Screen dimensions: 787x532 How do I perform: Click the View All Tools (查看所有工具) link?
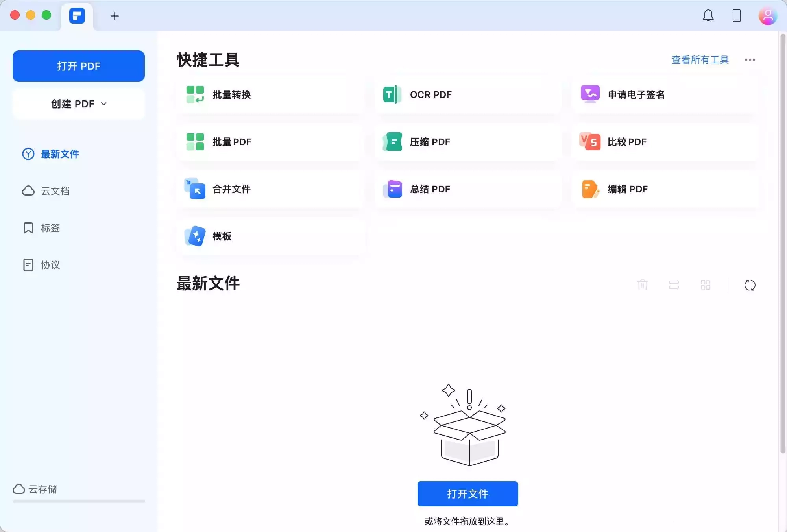point(700,60)
